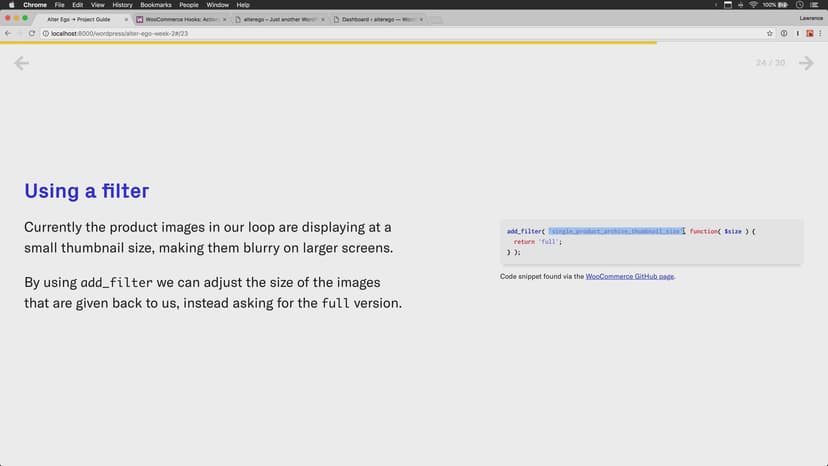Open the Wi-Fi status menu

[752, 5]
